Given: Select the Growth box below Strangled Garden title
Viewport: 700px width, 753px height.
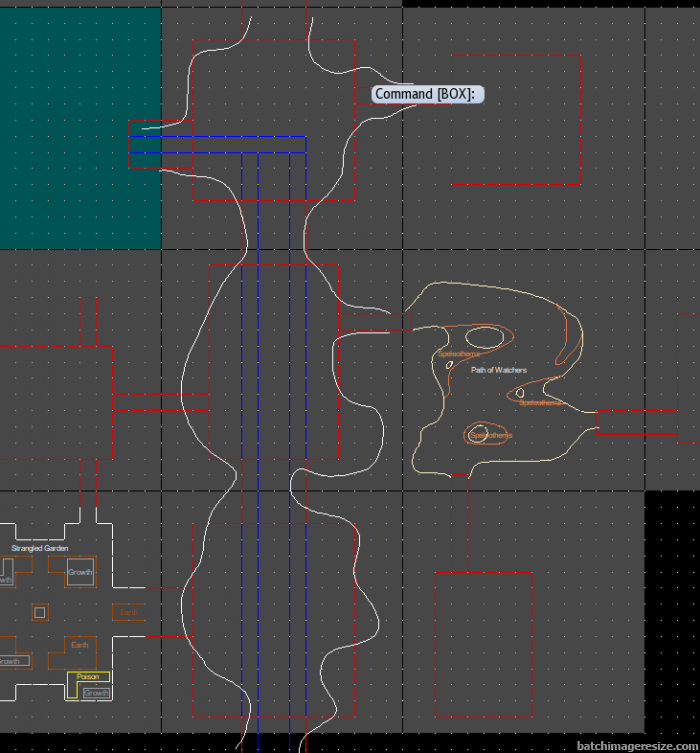Looking at the screenshot, I should [80, 573].
